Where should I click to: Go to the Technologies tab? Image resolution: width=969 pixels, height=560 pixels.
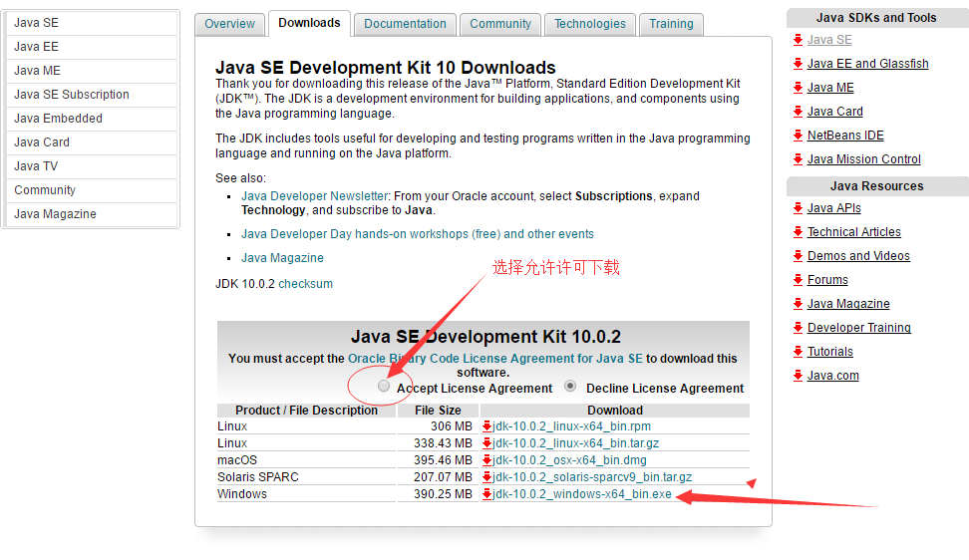tap(590, 24)
